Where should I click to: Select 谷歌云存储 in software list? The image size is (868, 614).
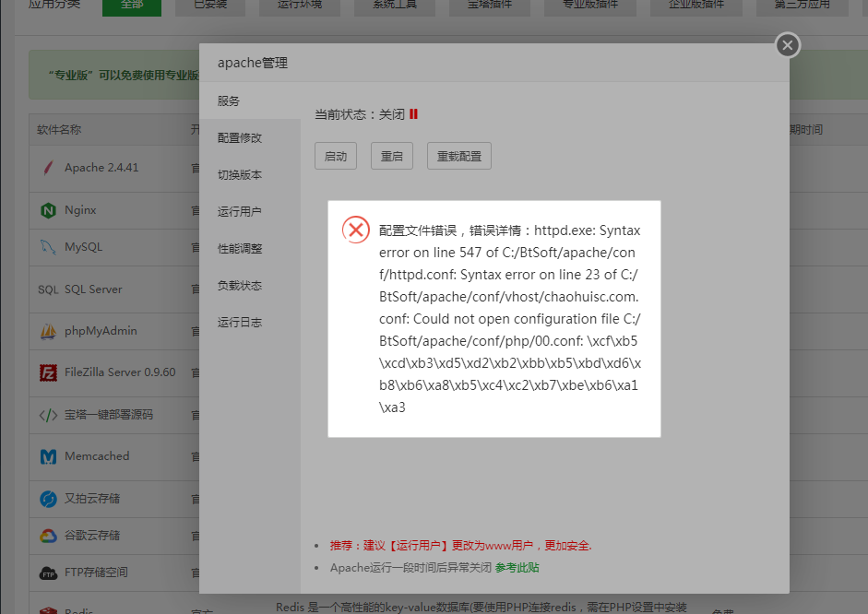pos(92,536)
